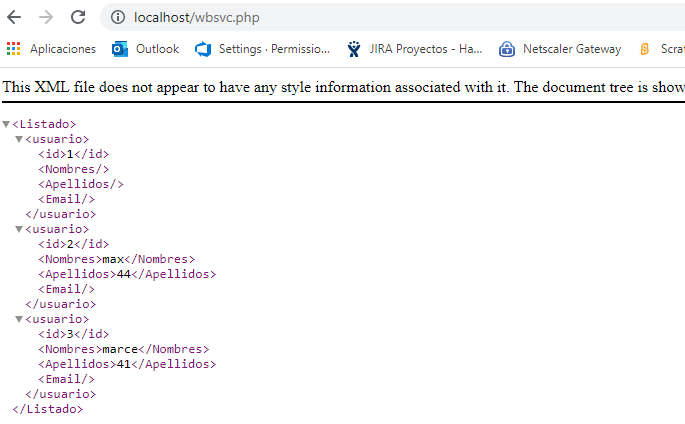Click the closing Listado tag

coord(48,410)
